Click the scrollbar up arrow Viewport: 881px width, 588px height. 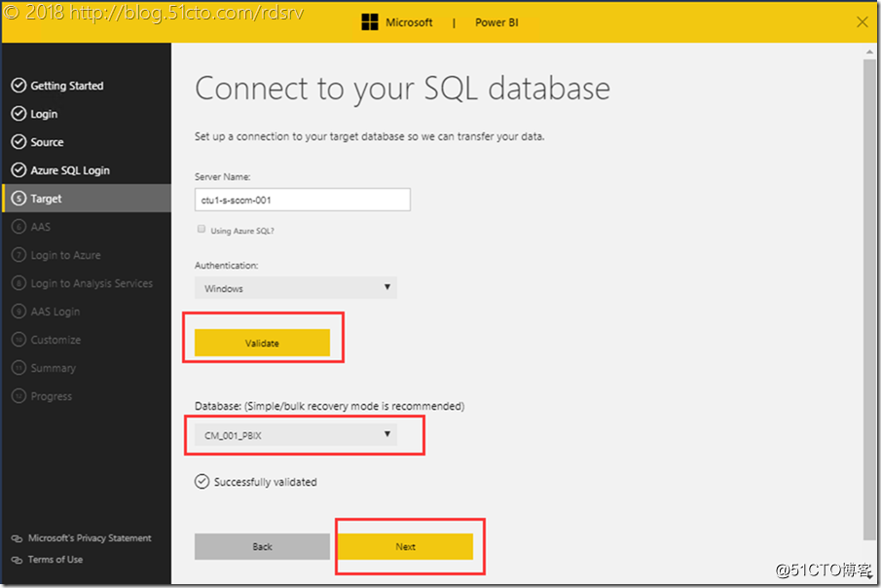(x=869, y=52)
